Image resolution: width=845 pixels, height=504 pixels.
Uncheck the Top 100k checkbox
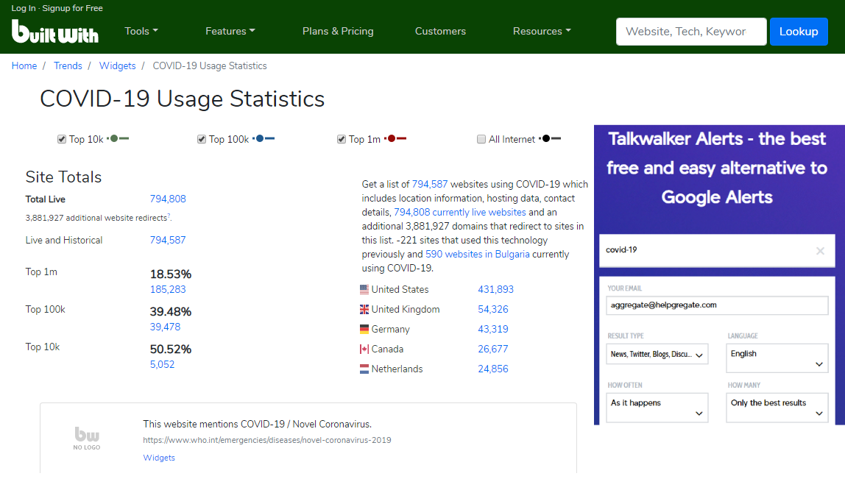point(202,139)
